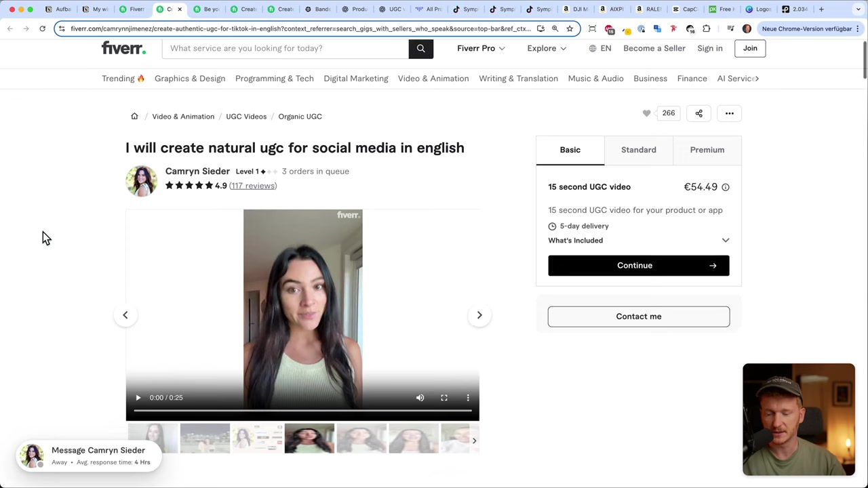Image resolution: width=868 pixels, height=488 pixels.
Task: Click the share gig icon
Action: pos(698,113)
